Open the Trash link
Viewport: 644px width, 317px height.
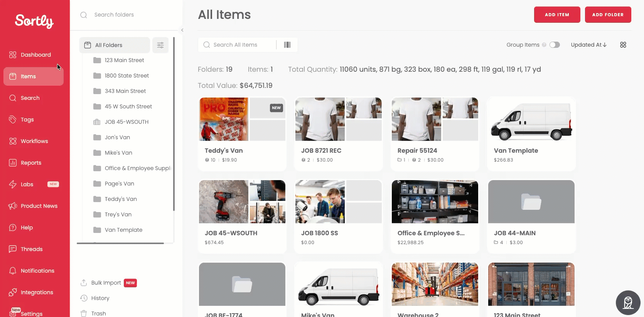99,314
